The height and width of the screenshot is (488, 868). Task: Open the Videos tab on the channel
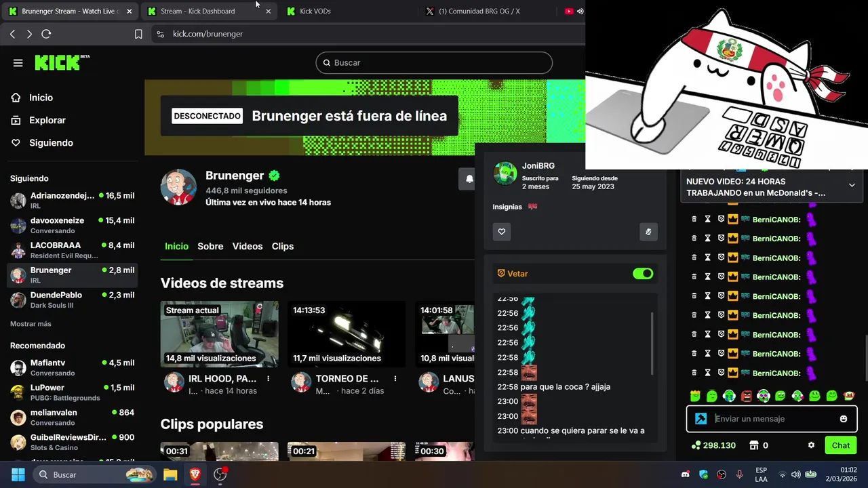(x=248, y=246)
